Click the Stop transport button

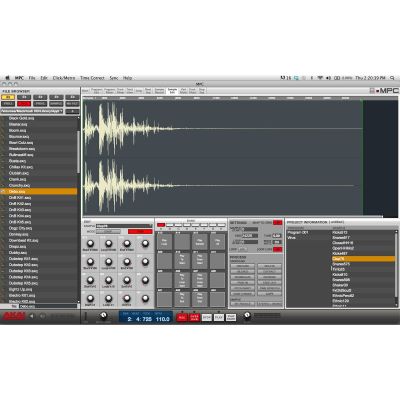click(207, 318)
